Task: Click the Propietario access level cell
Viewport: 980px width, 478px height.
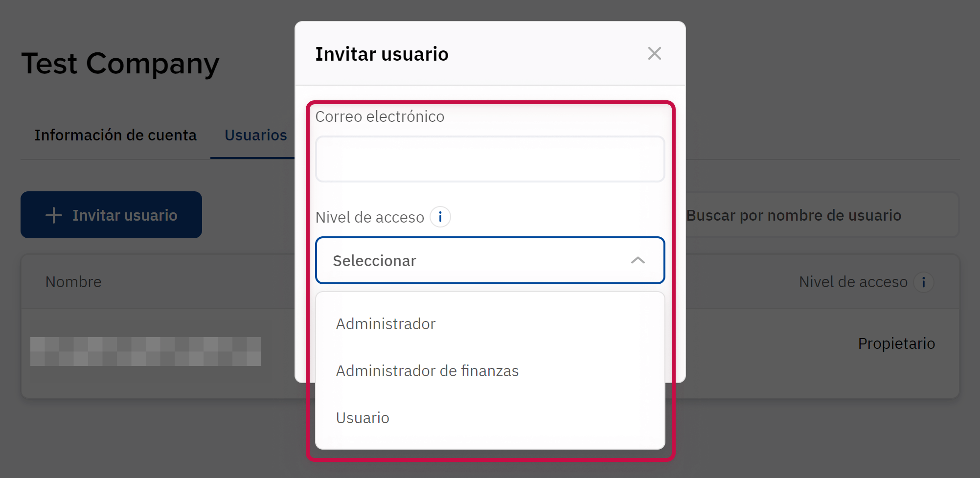Action: (x=896, y=343)
